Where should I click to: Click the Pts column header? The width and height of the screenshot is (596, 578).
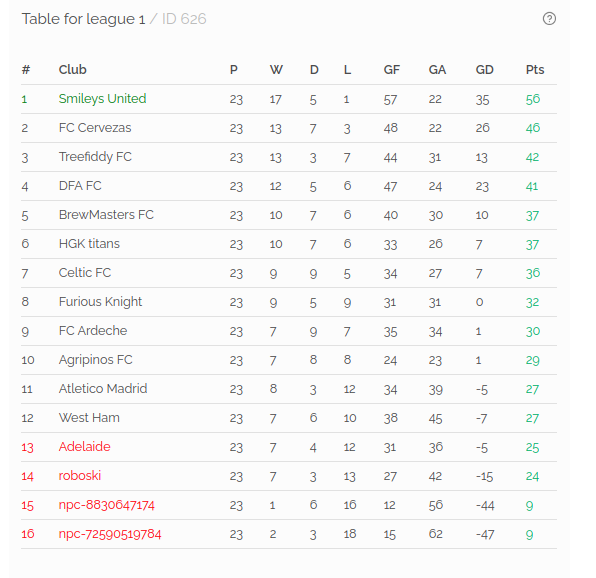[x=535, y=70]
